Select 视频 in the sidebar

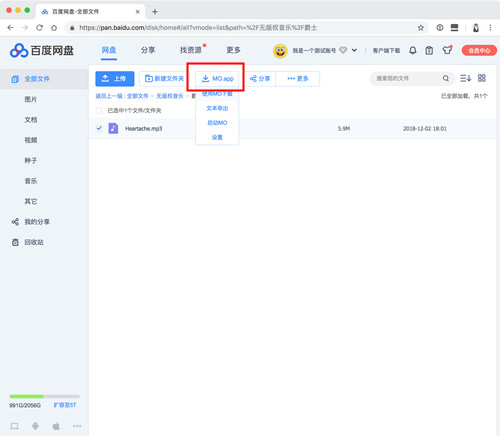(31, 140)
